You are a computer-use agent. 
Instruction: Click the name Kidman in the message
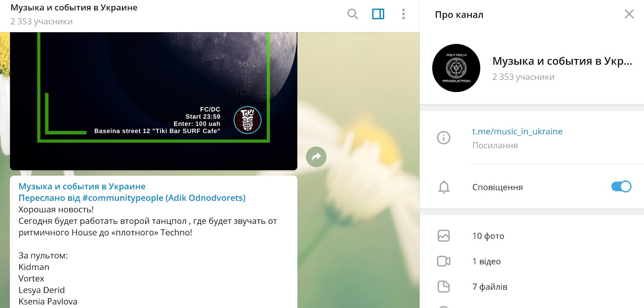coord(34,267)
